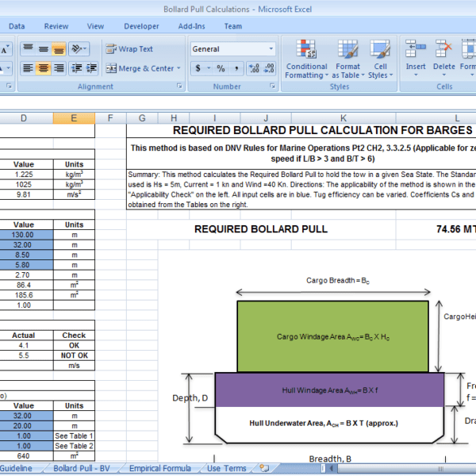
Task: Toggle Center horizontal alignment
Action: pyautogui.click(x=44, y=68)
